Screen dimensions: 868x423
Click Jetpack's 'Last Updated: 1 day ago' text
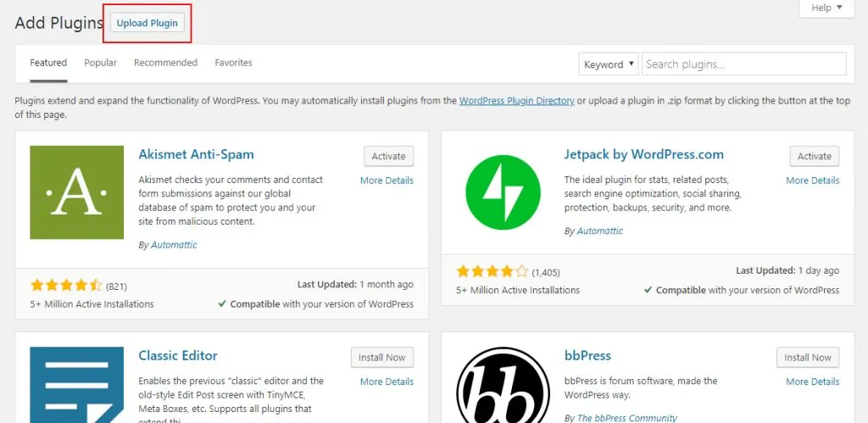(787, 270)
